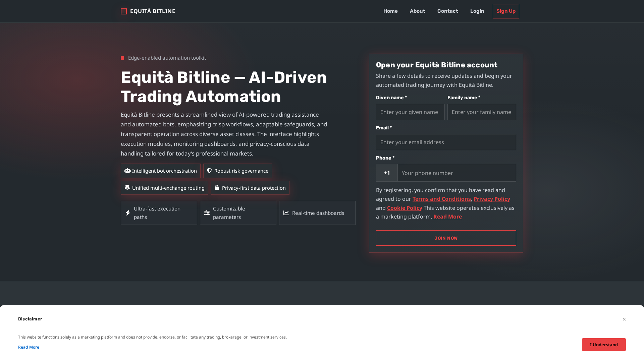Open the +1 phone country code selector
This screenshot has height=362, width=644.
coord(386,173)
